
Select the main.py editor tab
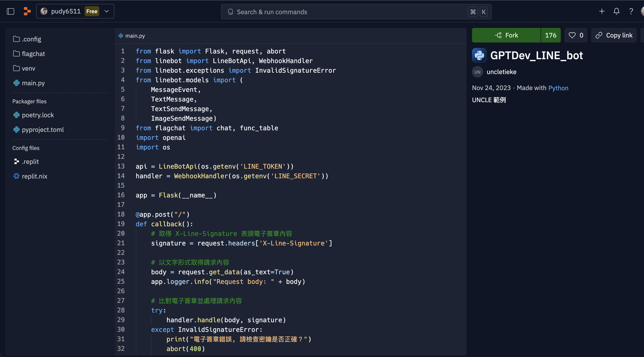click(132, 36)
